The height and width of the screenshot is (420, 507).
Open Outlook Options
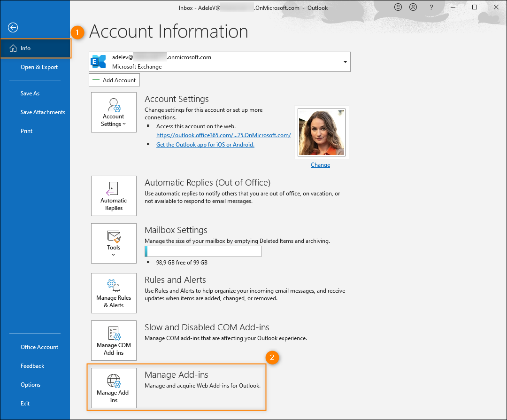point(31,384)
